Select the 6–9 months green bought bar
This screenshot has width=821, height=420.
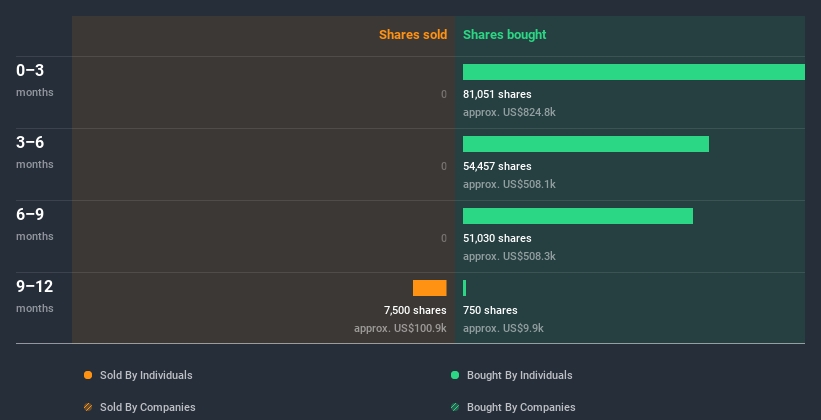[x=578, y=216]
